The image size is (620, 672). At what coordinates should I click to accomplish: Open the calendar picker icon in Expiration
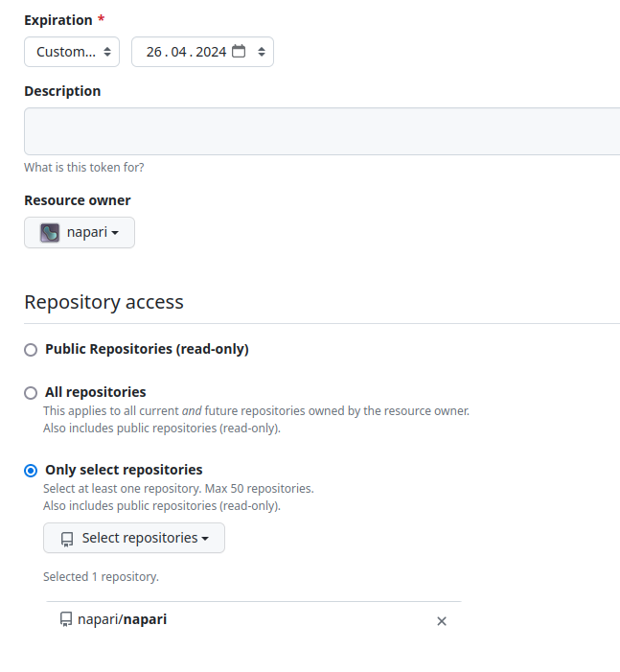click(x=239, y=52)
